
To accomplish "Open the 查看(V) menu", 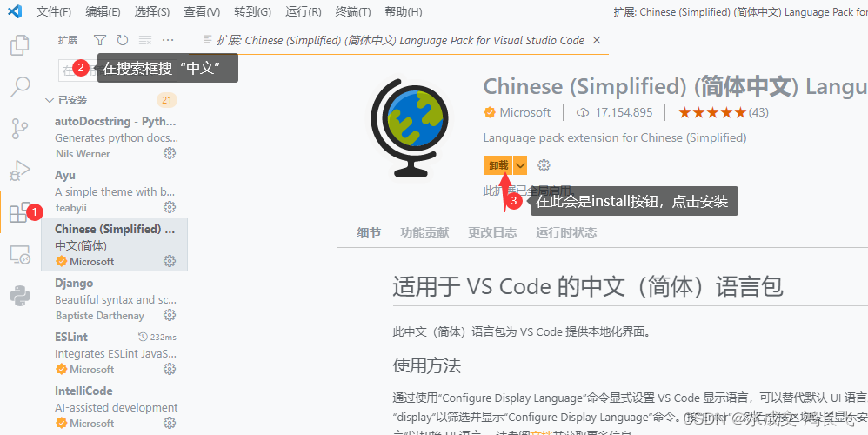I will (202, 11).
